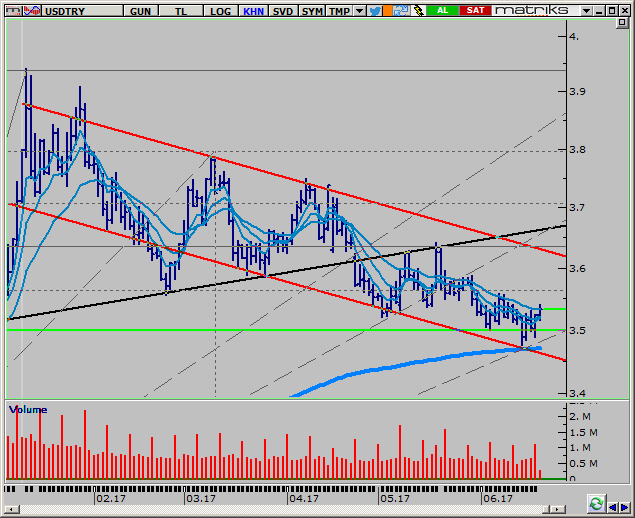Click the USDTRY symbol field
Screen dimensions: 635x518
(68, 10)
